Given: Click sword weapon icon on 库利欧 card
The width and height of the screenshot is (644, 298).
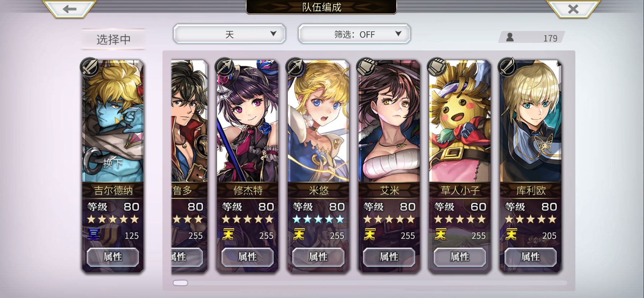Looking at the screenshot, I should tap(508, 67).
